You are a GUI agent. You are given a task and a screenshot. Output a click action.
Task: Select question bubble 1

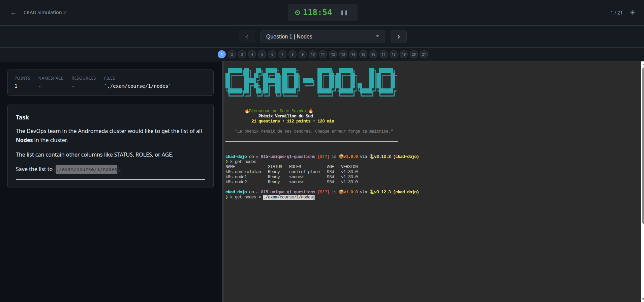222,54
